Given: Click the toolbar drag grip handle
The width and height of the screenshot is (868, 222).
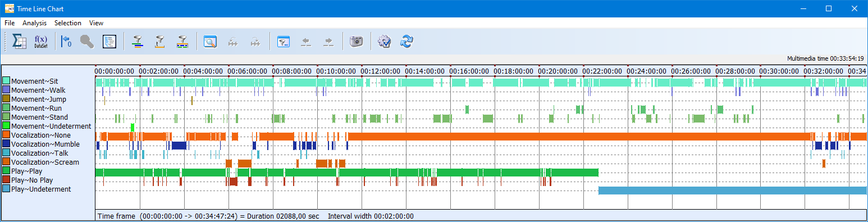Looking at the screenshot, I should click(x=5, y=42).
